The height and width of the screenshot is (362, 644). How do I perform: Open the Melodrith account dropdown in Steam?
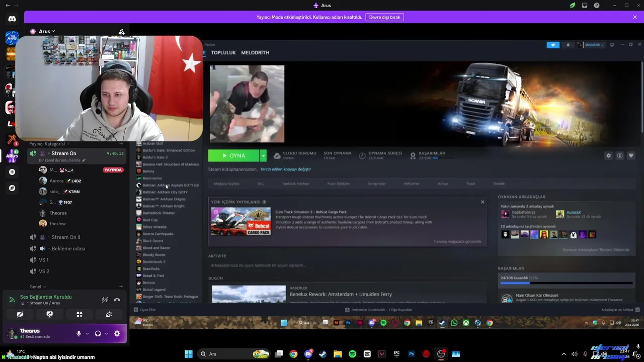click(591, 45)
